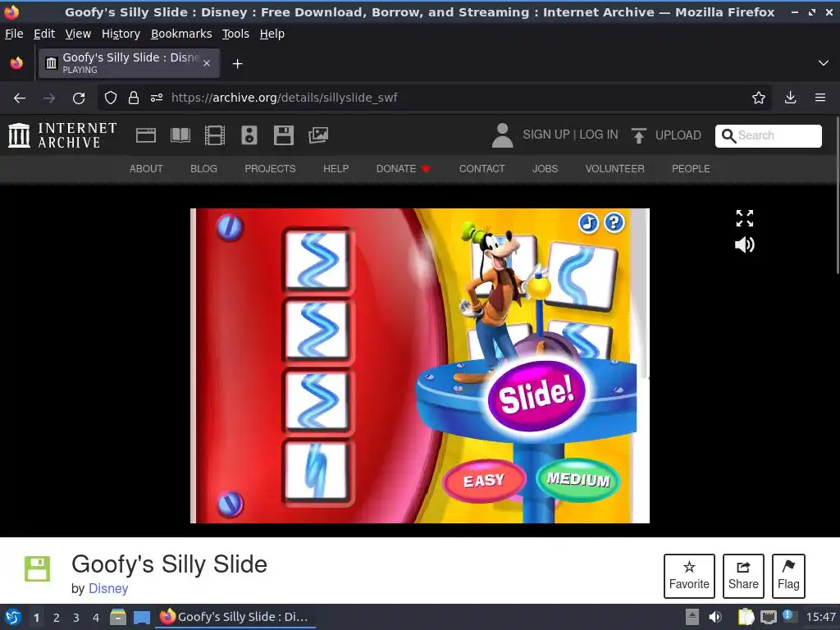
Task: Click the search magnifier icon
Action: click(x=728, y=136)
